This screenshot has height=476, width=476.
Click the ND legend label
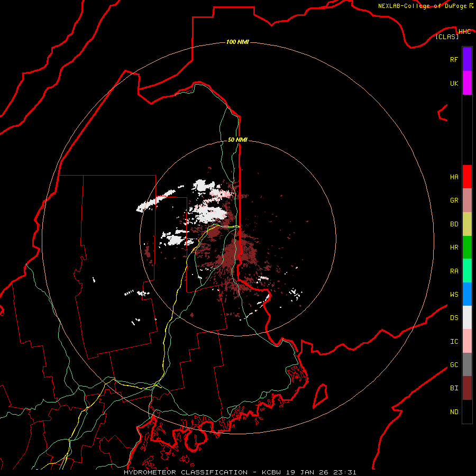pyautogui.click(x=454, y=411)
